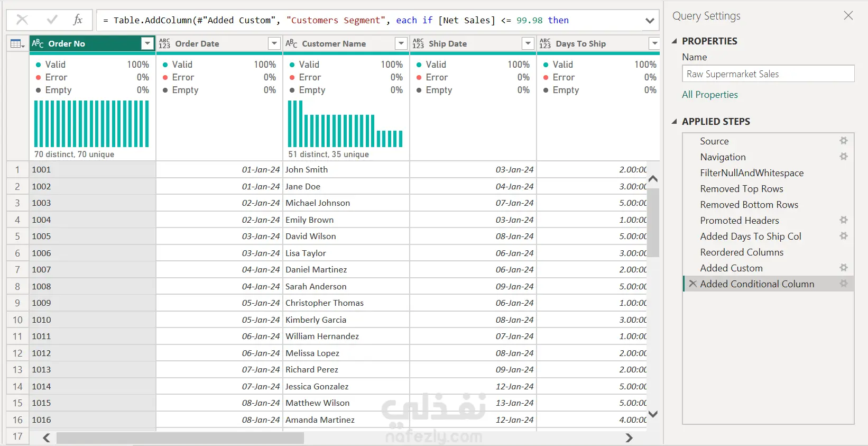Change data type icon of Customer Name column
Image resolution: width=868 pixels, height=446 pixels.
tap(291, 43)
